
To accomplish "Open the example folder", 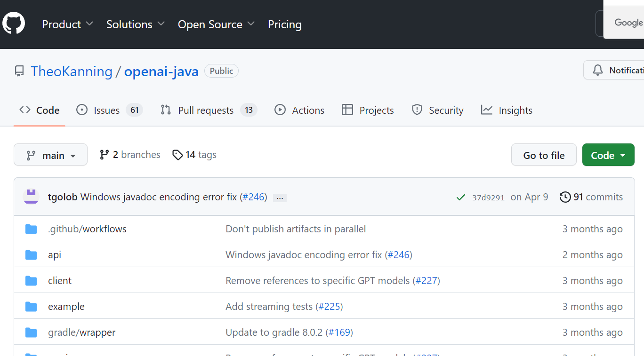I will [x=66, y=307].
